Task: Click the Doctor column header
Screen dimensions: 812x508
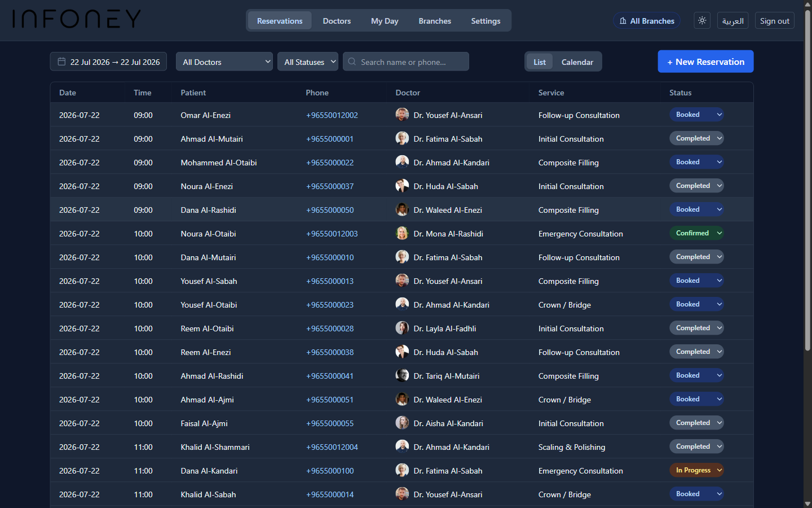Action: pyautogui.click(x=408, y=93)
